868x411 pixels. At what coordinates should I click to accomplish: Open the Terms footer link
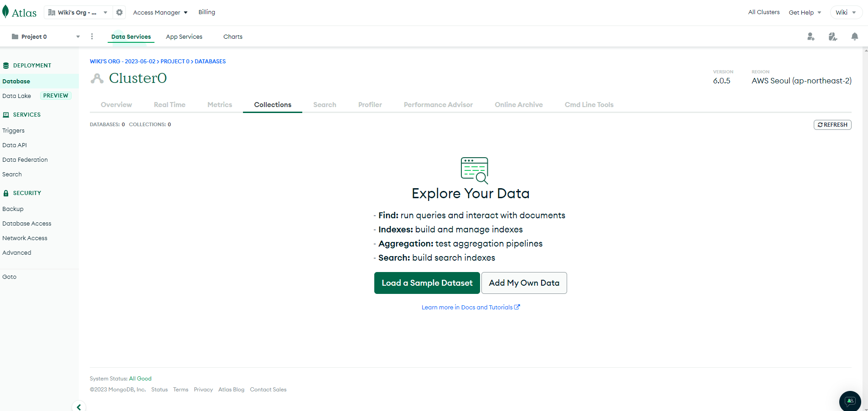(181, 390)
